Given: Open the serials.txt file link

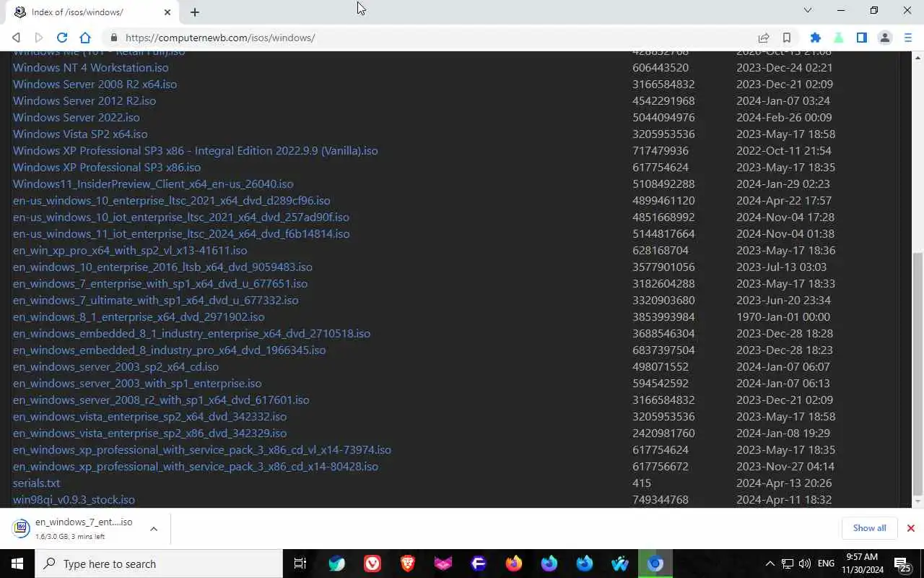Looking at the screenshot, I should point(36,483).
